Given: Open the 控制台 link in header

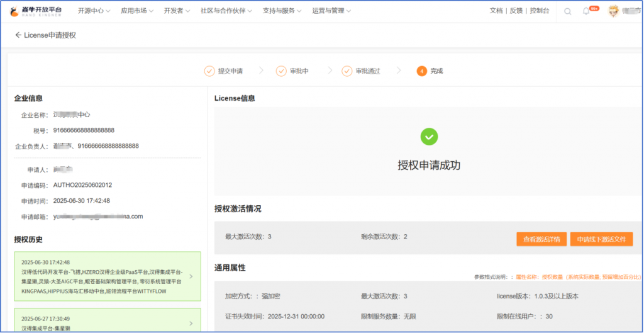Looking at the screenshot, I should [x=539, y=11].
